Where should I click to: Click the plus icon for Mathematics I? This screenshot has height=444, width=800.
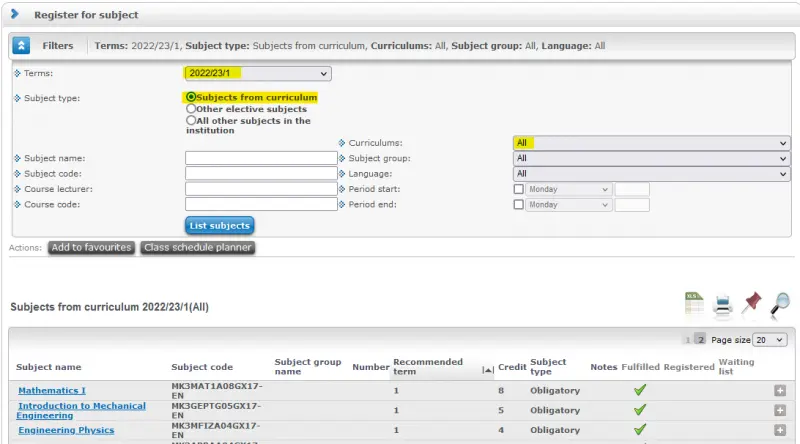point(780,390)
